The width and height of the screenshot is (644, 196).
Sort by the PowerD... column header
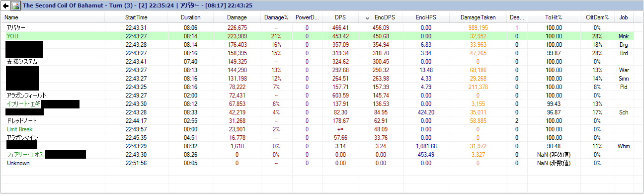(x=307, y=17)
